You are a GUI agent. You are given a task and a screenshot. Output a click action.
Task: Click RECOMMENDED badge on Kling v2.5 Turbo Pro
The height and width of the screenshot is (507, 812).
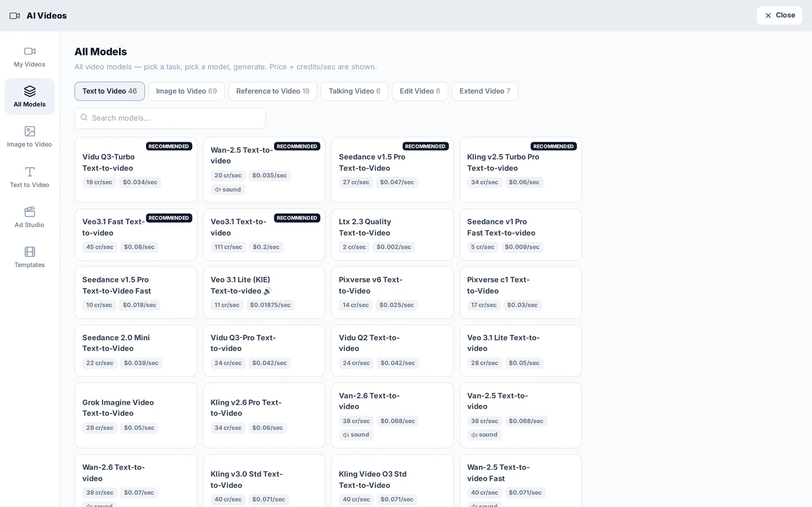[x=554, y=146]
